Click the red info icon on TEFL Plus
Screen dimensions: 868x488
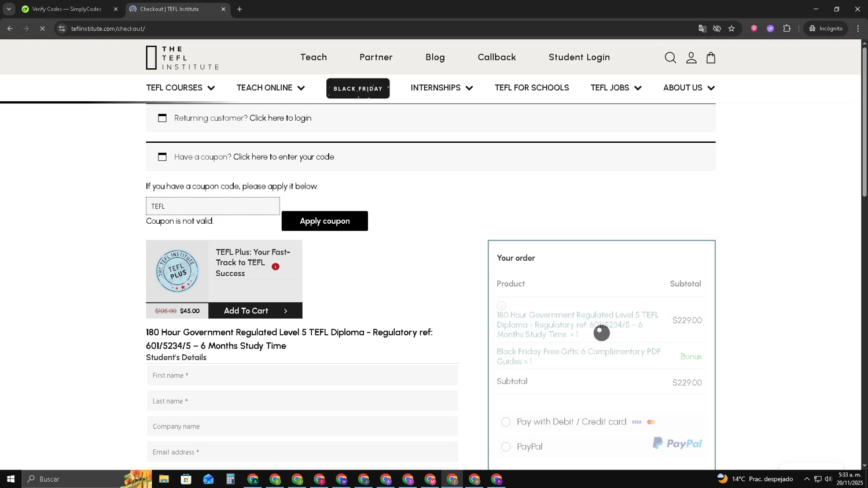coord(275,267)
